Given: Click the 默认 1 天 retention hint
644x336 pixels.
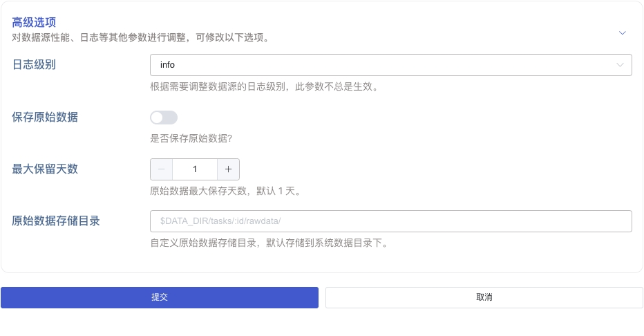Looking at the screenshot, I should [225, 191].
